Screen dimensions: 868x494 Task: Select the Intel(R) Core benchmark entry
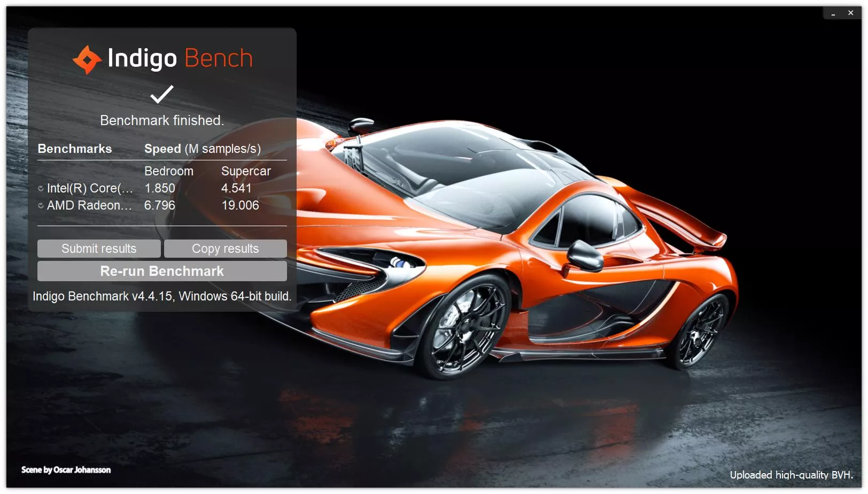click(90, 188)
